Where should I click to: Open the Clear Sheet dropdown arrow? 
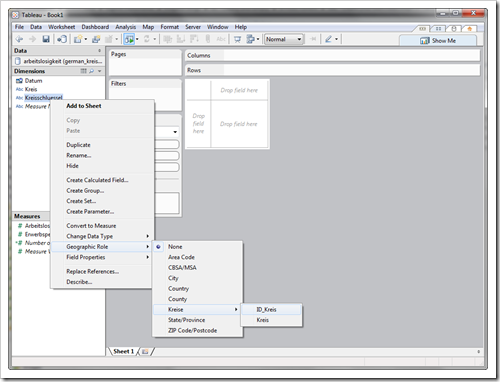pos(116,39)
